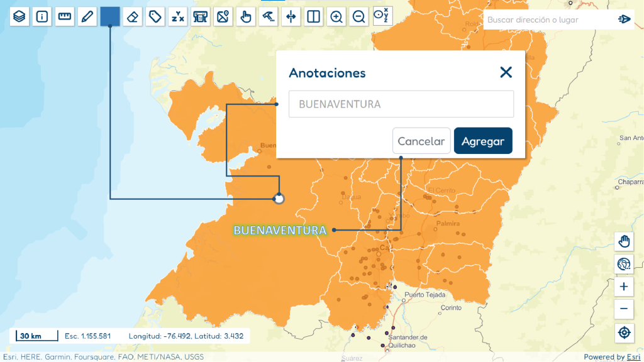Image resolution: width=644 pixels, height=362 pixels.
Task: Add the annotation with Agregar
Action: click(483, 141)
